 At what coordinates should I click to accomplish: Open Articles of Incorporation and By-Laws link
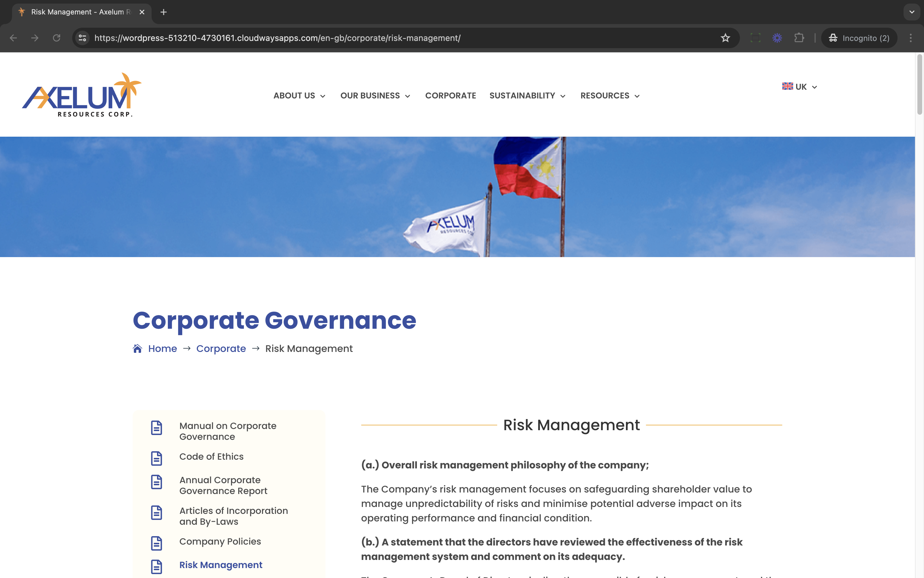pyautogui.click(x=234, y=516)
